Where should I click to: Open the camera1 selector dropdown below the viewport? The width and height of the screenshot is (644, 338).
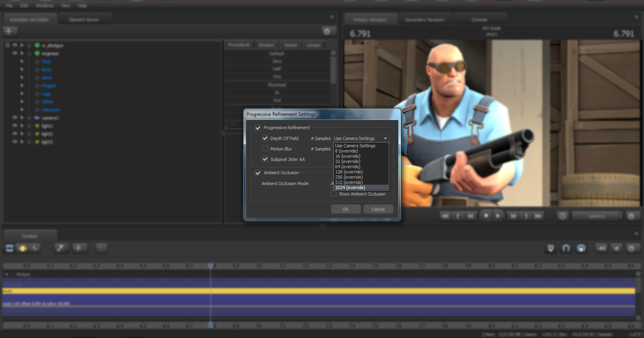click(x=597, y=216)
